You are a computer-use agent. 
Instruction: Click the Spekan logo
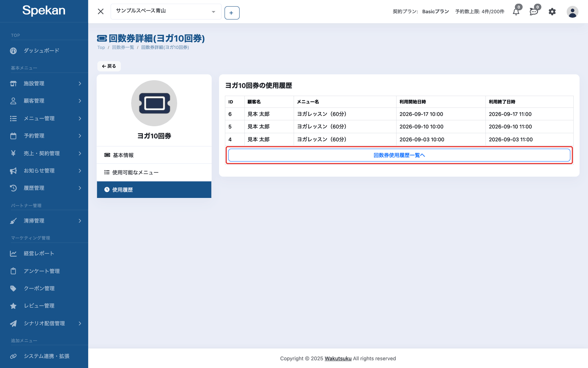pos(44,11)
